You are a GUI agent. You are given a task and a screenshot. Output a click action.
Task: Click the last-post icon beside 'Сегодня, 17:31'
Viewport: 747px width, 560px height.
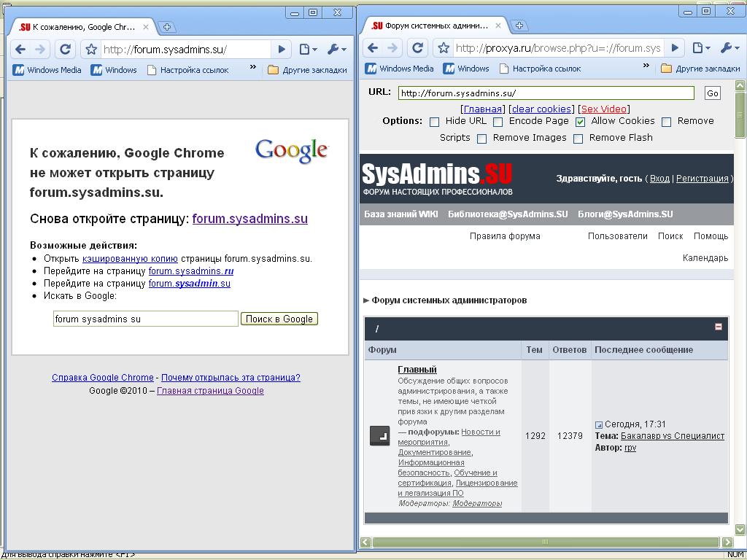pos(599,425)
